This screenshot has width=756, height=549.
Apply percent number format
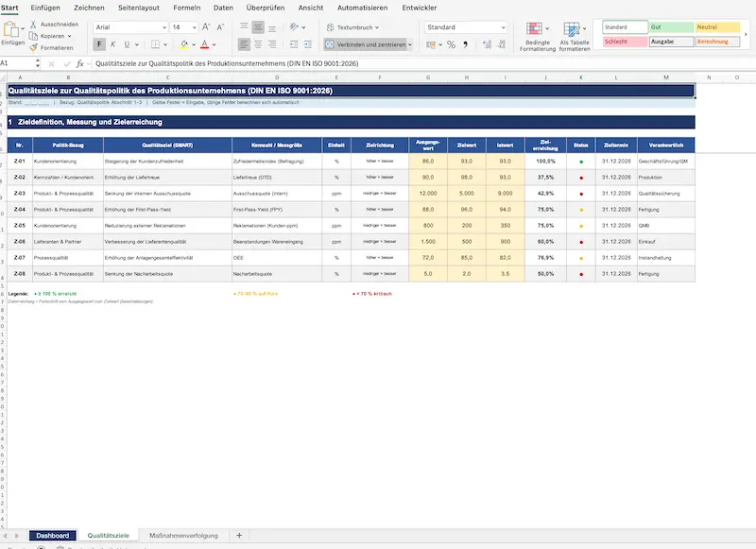tap(452, 44)
